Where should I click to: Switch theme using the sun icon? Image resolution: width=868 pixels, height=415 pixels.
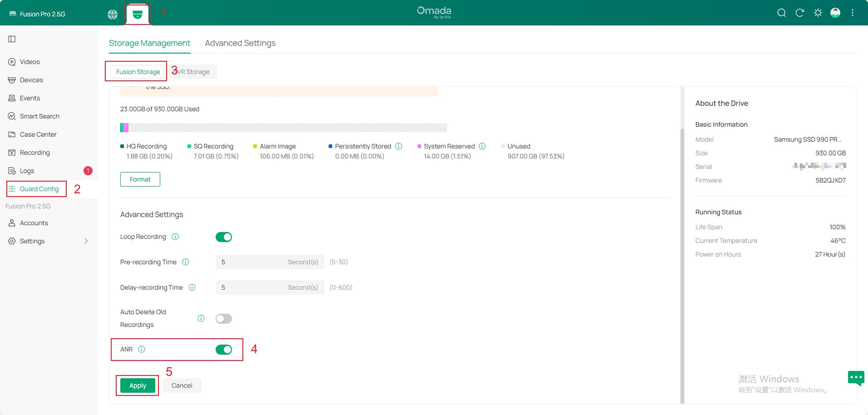pyautogui.click(x=818, y=13)
